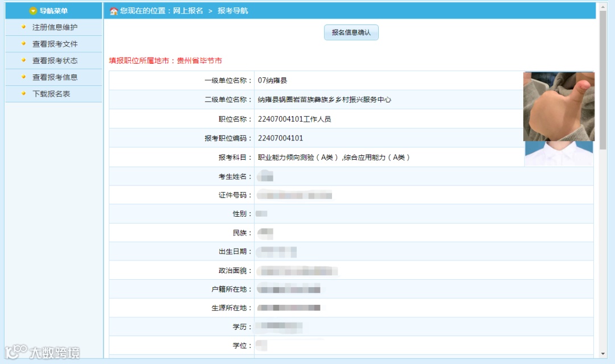Open 查看报考文件 menu item

click(x=55, y=44)
